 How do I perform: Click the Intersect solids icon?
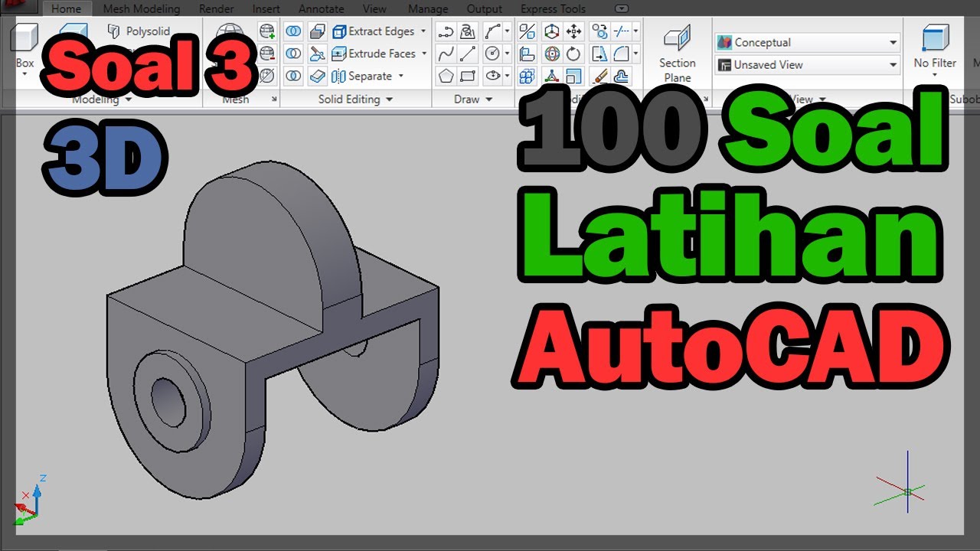(293, 76)
